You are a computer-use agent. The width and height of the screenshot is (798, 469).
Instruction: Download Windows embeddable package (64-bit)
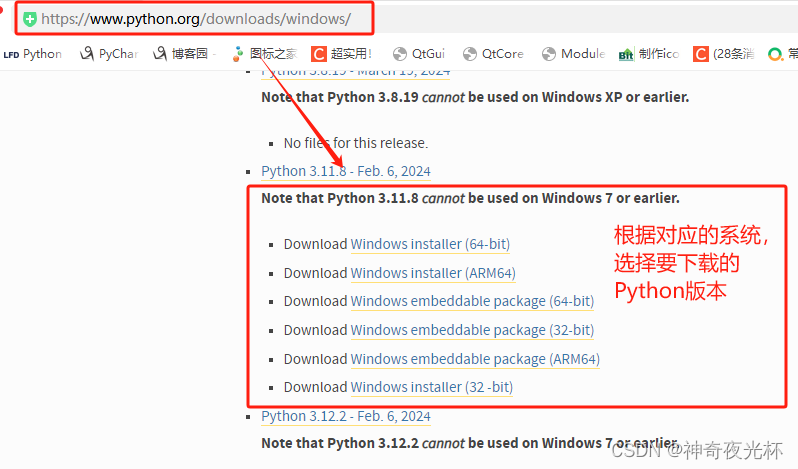click(x=471, y=301)
